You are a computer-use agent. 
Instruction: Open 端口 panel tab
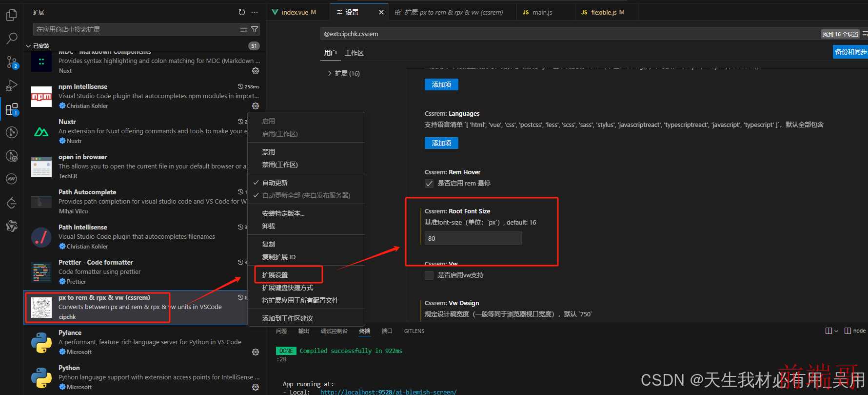[387, 331]
